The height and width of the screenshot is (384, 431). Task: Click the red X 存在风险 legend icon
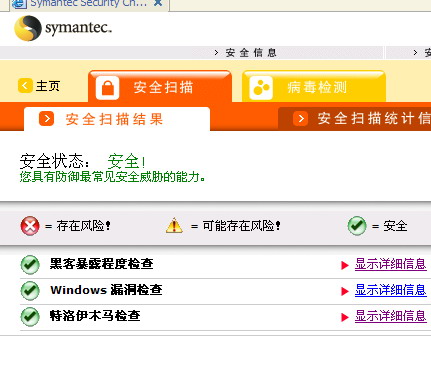click(x=30, y=226)
